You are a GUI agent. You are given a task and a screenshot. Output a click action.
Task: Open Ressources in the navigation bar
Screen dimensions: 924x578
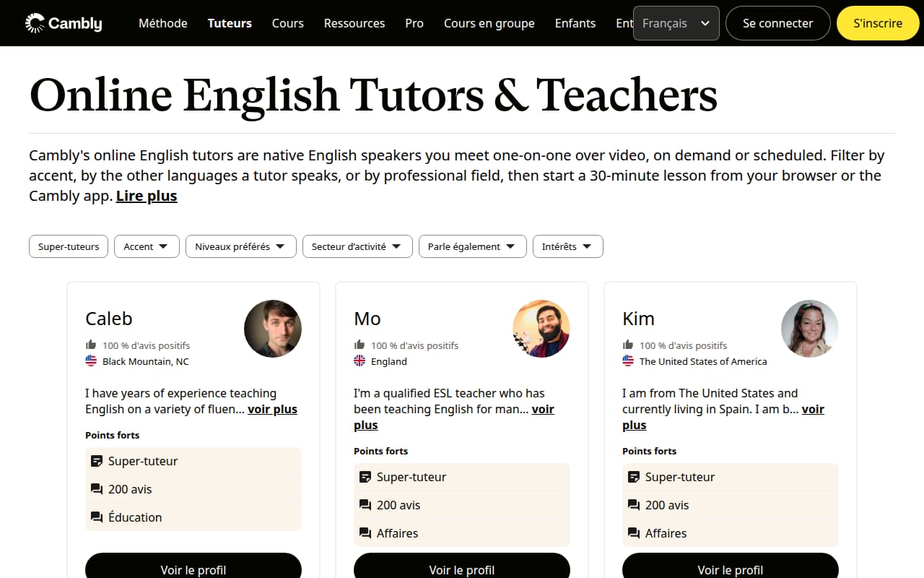[354, 23]
